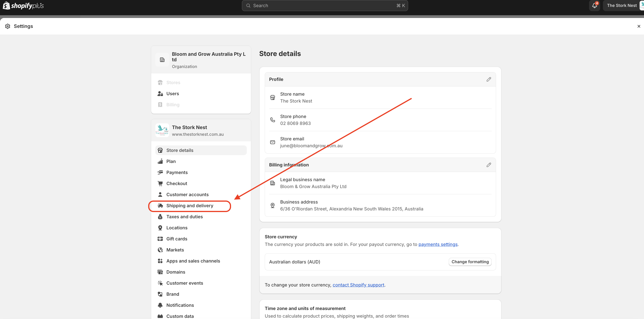Click the Australian dollars (AUD) text
644x319 pixels.
(x=295, y=262)
